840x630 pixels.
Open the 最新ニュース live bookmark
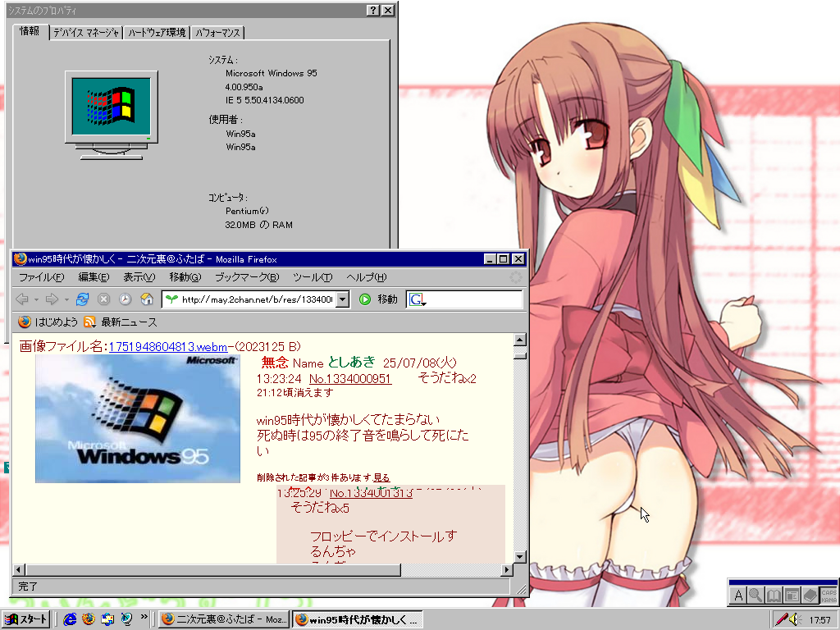point(121,322)
